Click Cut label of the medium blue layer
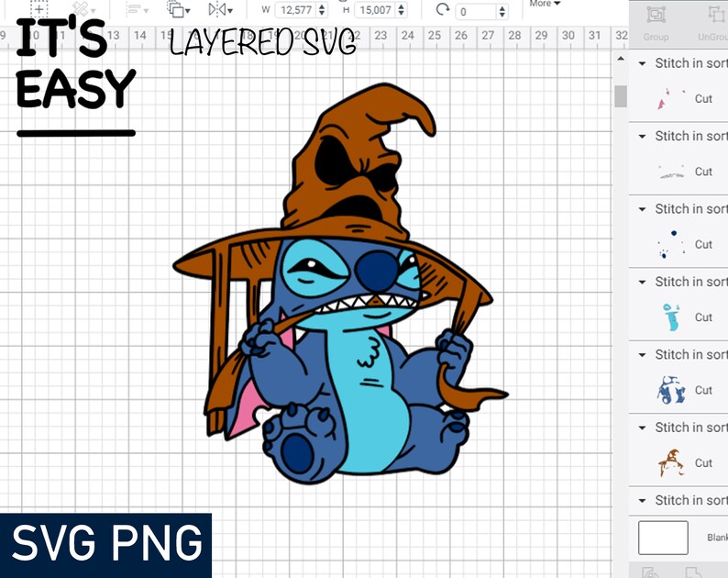 pyautogui.click(x=703, y=390)
